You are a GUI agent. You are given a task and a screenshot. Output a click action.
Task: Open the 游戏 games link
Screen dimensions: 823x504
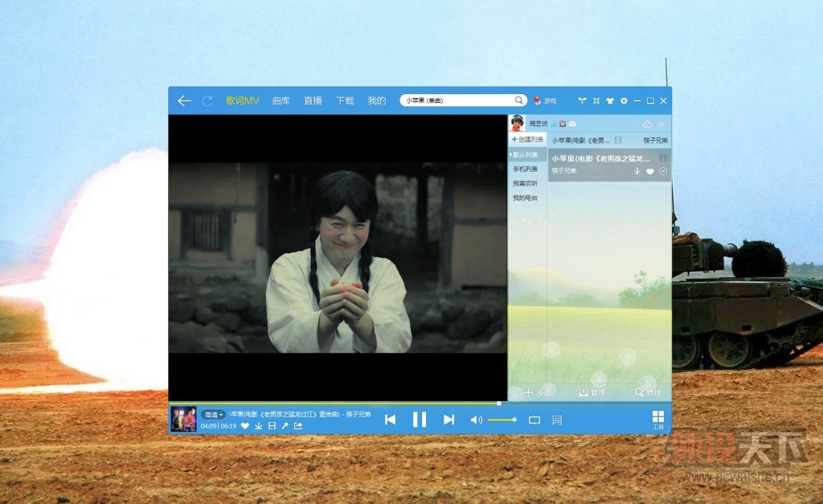pyautogui.click(x=545, y=101)
